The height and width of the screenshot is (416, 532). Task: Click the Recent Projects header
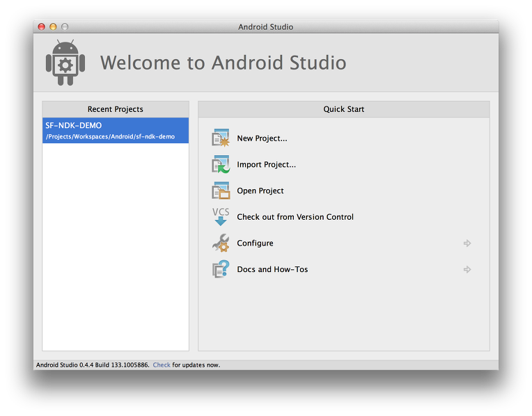click(116, 109)
